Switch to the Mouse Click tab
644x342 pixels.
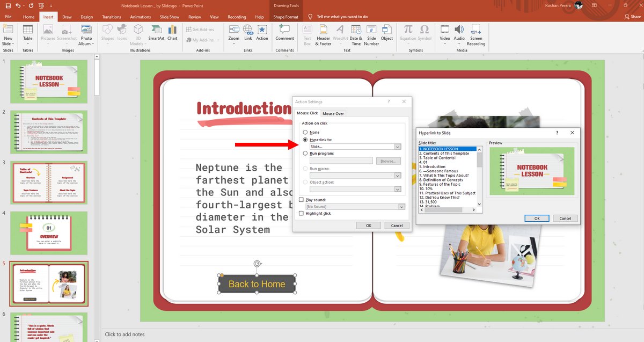[308, 113]
